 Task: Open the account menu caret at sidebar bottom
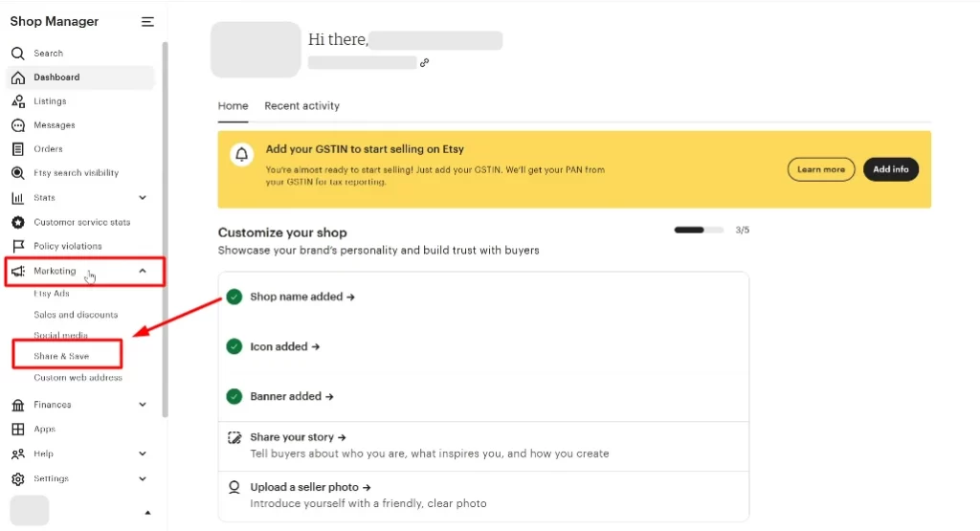pos(147,513)
